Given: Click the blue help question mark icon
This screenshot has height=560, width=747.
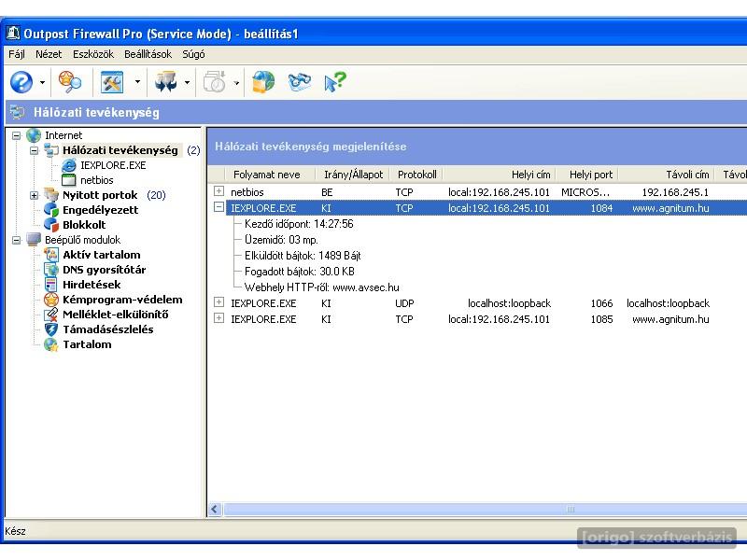Looking at the screenshot, I should [21, 82].
